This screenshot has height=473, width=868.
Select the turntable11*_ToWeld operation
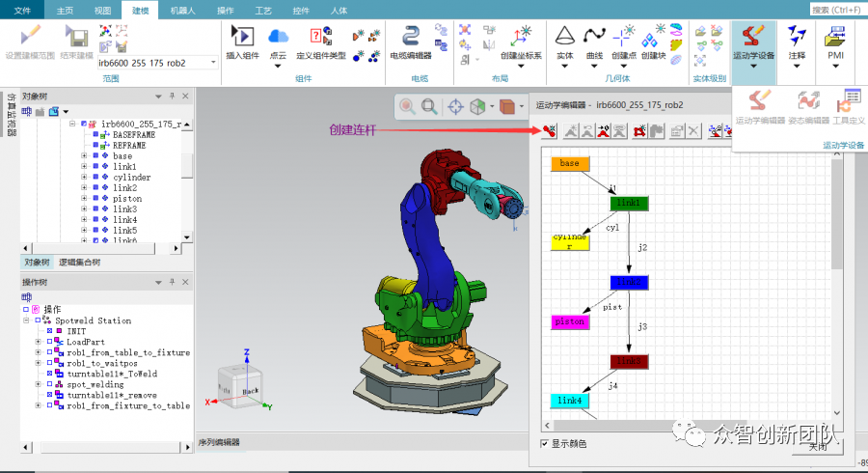pos(112,374)
